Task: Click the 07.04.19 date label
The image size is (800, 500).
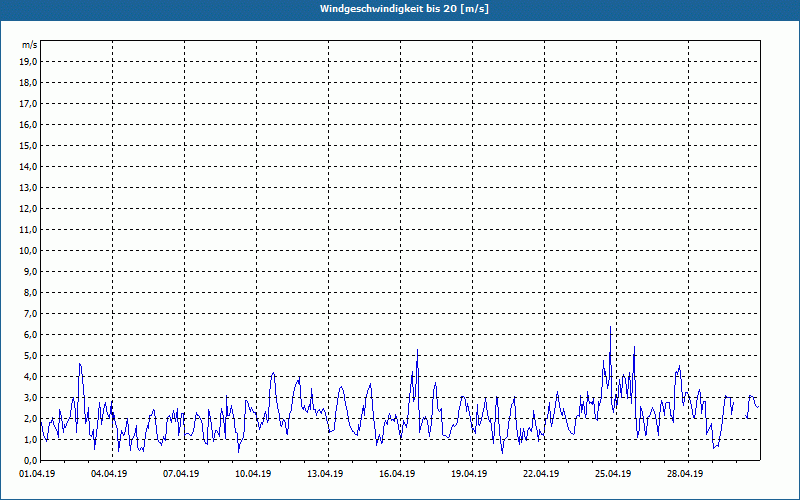Action: [181, 473]
